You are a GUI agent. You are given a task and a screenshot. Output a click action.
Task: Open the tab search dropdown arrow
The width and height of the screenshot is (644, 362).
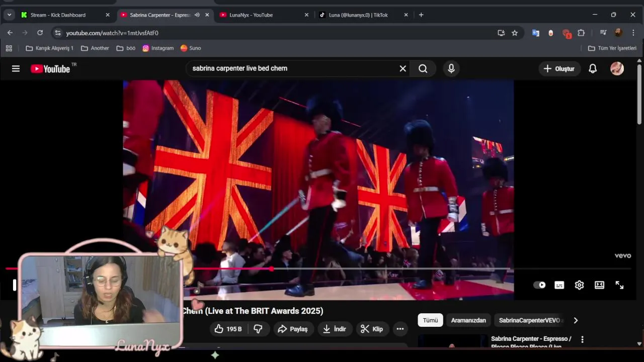click(x=9, y=15)
